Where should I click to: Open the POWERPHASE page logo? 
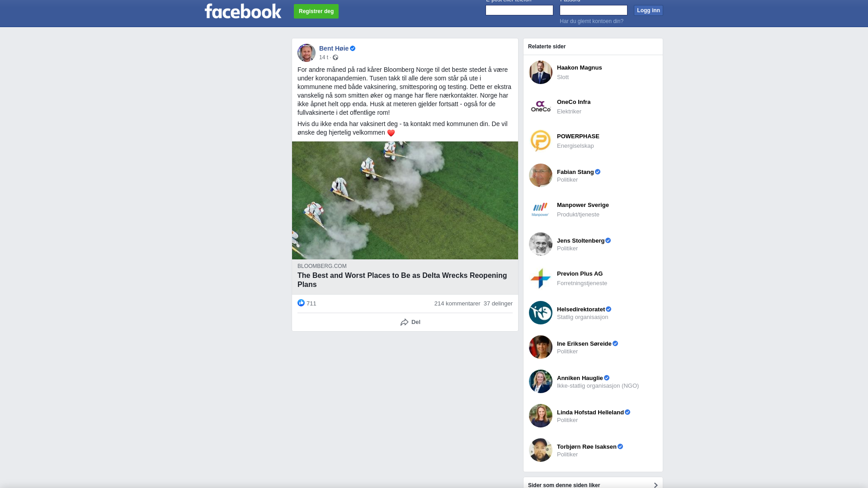(541, 141)
